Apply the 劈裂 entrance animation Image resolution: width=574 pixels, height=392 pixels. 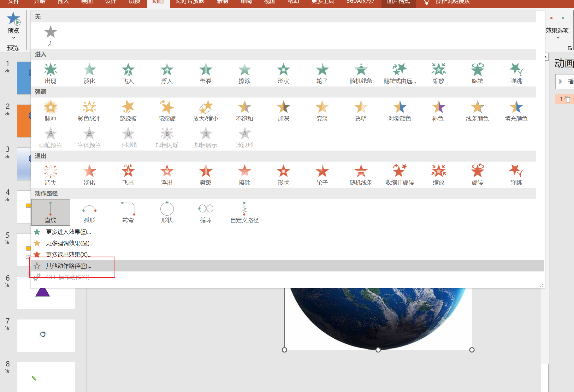[x=206, y=73]
